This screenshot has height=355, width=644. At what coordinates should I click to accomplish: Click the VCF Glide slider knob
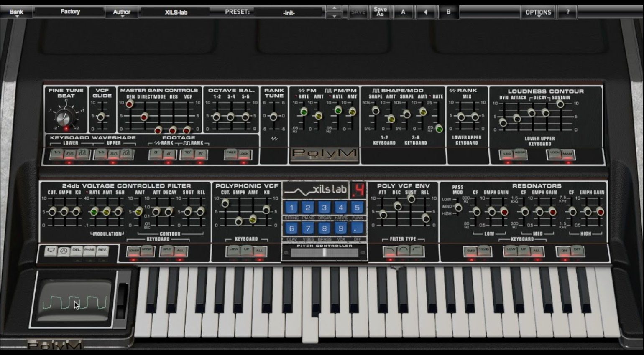click(x=101, y=117)
